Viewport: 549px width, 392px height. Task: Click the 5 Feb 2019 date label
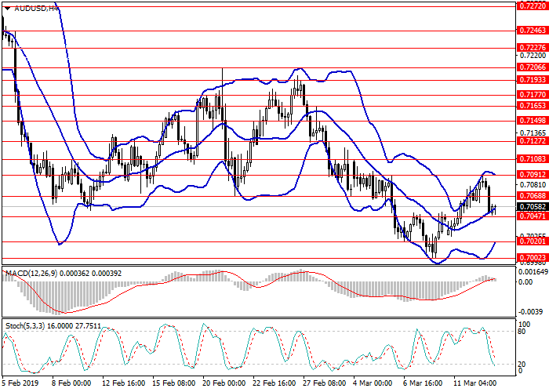pos(20,385)
